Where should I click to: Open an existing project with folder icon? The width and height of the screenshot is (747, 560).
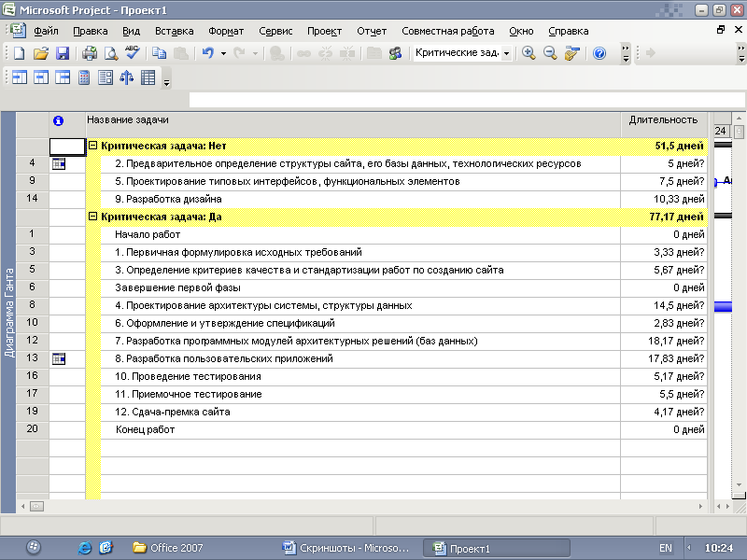coord(41,53)
